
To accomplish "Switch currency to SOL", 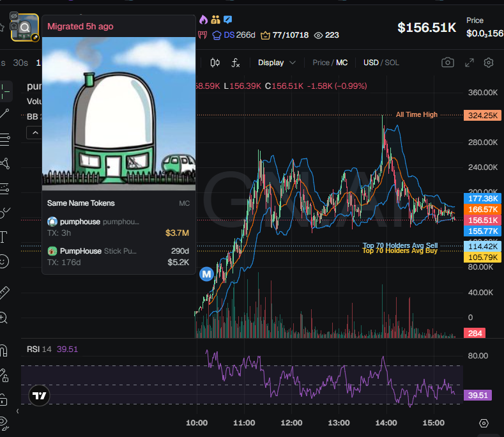I will [392, 63].
